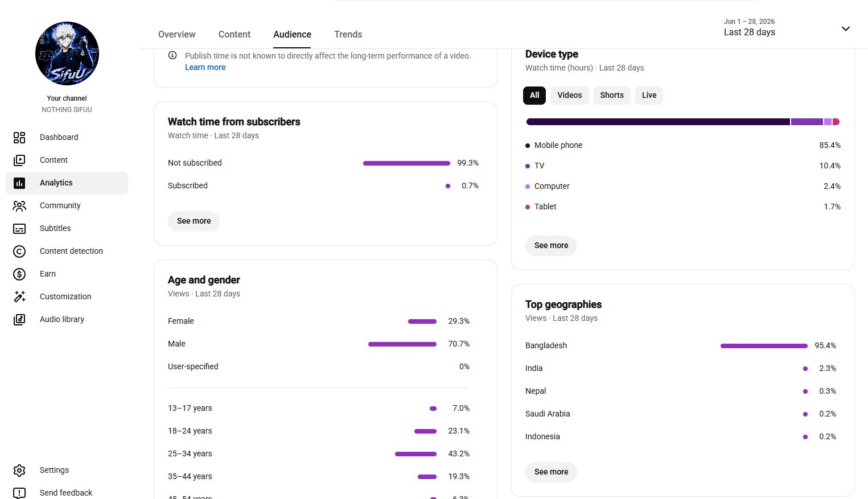
Task: Click the TV segment of device bar
Action: [x=807, y=122]
